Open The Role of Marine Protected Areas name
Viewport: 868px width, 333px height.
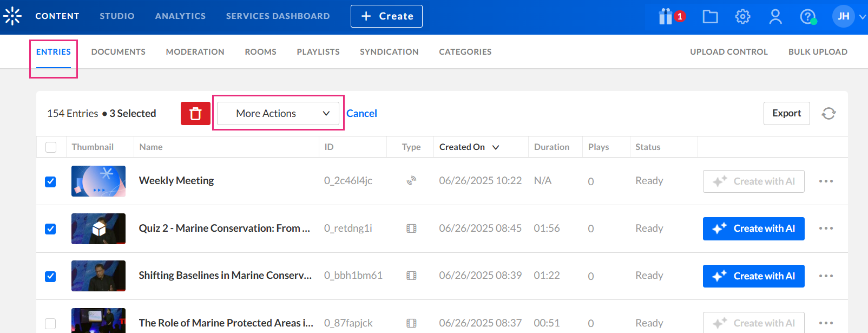pos(226,323)
